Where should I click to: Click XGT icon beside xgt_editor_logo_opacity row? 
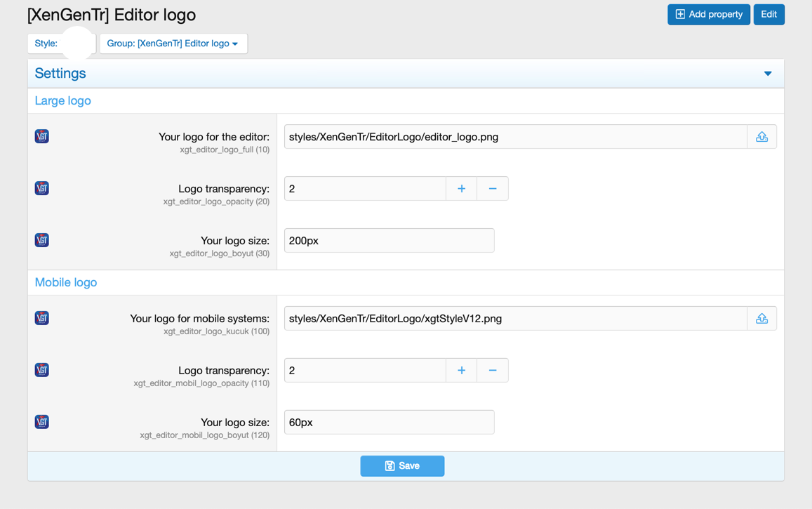(42, 188)
